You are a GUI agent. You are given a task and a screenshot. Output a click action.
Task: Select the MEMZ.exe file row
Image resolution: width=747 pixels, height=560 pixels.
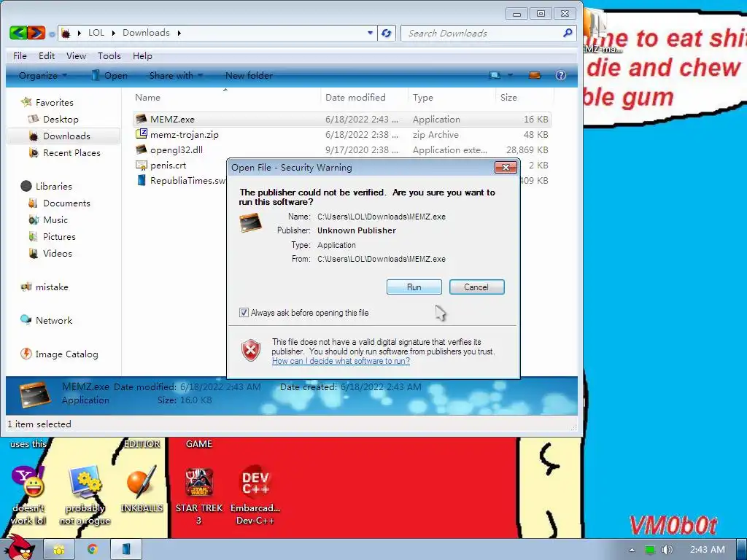341,120
